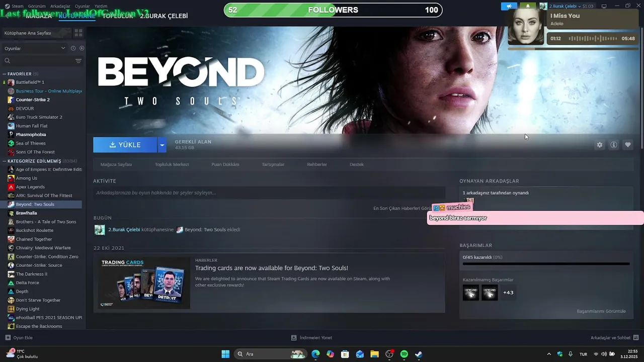
Task: Click the Oyun Ekle plus icon
Action: [x=8, y=337]
